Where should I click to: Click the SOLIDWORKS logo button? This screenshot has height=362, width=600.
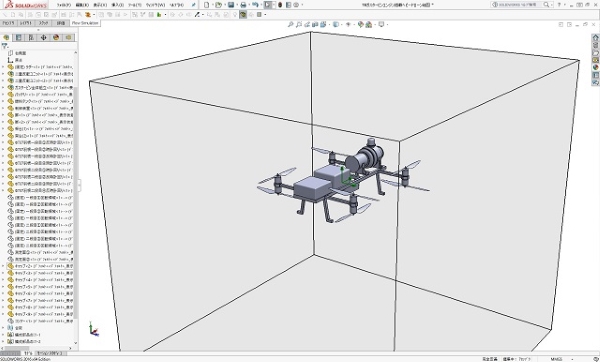[26, 5]
